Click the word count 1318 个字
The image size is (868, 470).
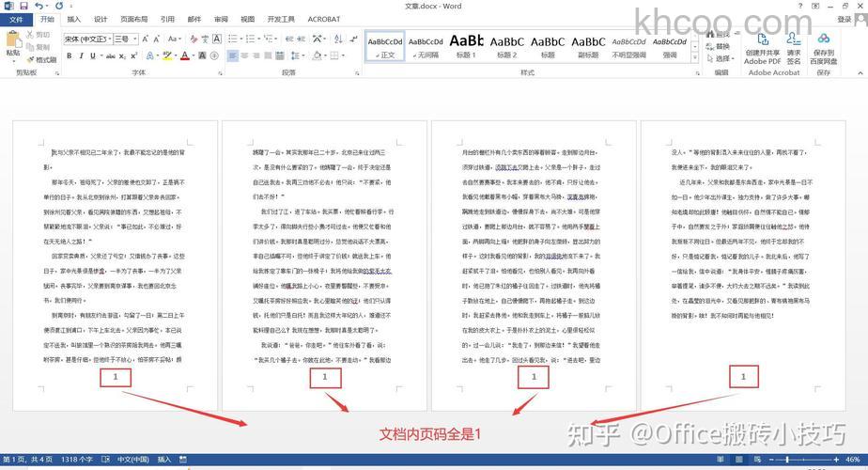click(x=76, y=460)
